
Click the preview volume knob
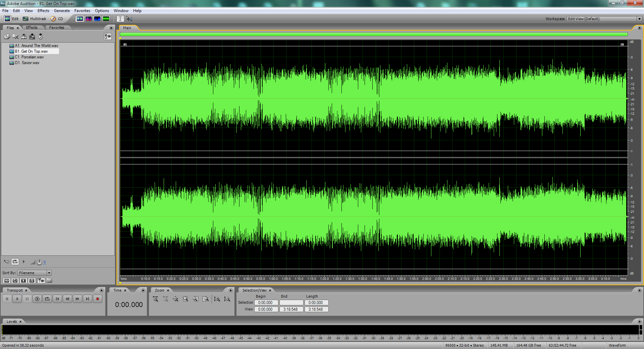point(39,262)
